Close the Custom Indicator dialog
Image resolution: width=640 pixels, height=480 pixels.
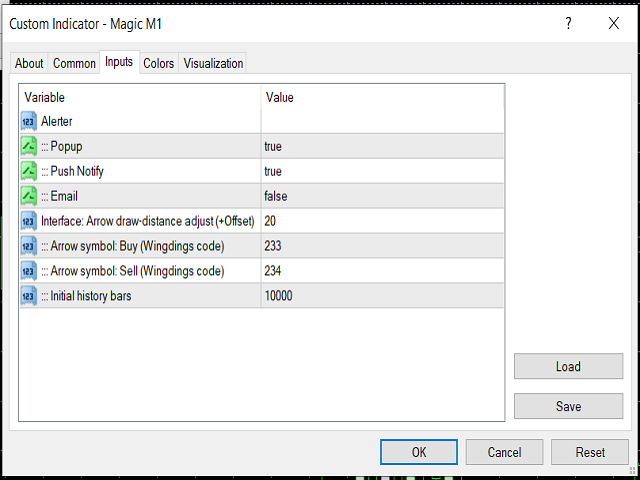[613, 24]
